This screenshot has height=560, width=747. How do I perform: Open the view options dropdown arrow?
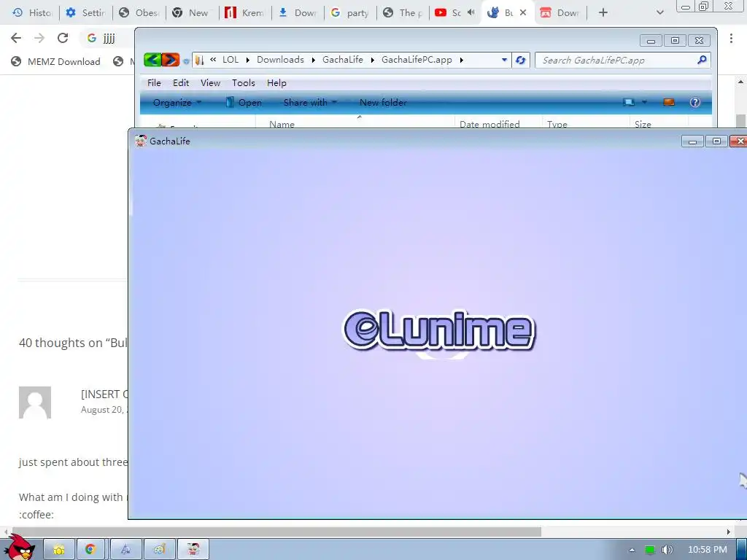coord(645,102)
